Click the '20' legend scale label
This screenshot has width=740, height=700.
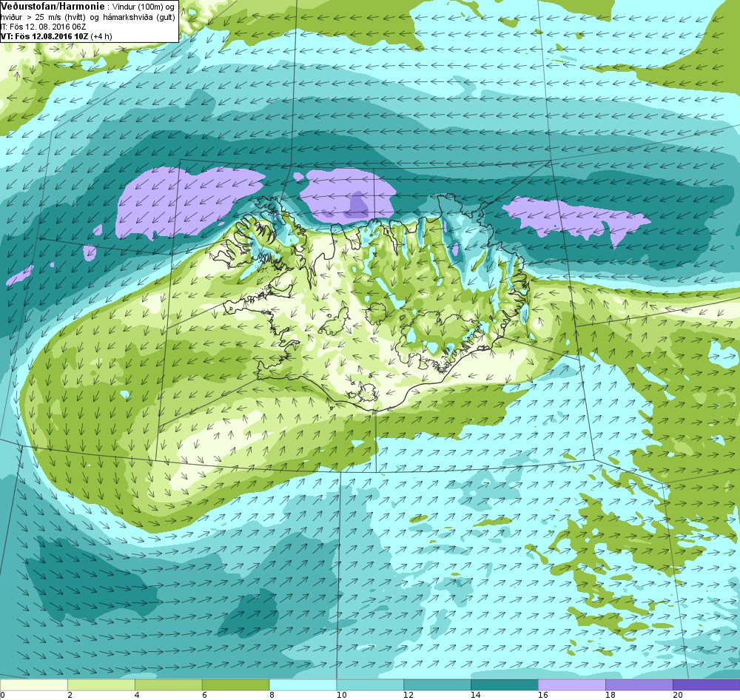(x=678, y=694)
